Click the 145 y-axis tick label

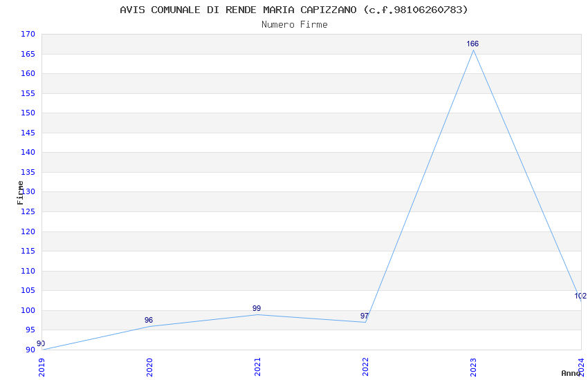pos(28,133)
